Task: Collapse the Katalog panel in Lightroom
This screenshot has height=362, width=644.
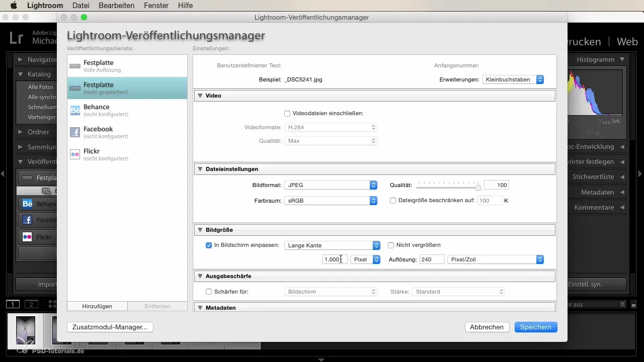Action: (20, 74)
